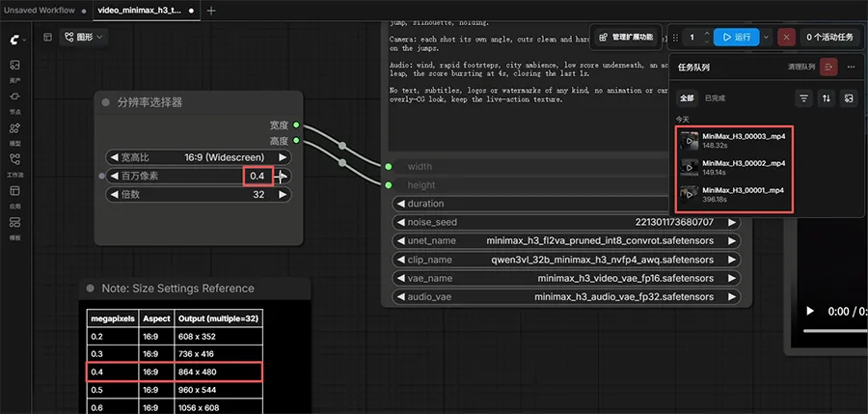
Task: Open the 模板 templates sidebar panel
Action: coord(14,227)
